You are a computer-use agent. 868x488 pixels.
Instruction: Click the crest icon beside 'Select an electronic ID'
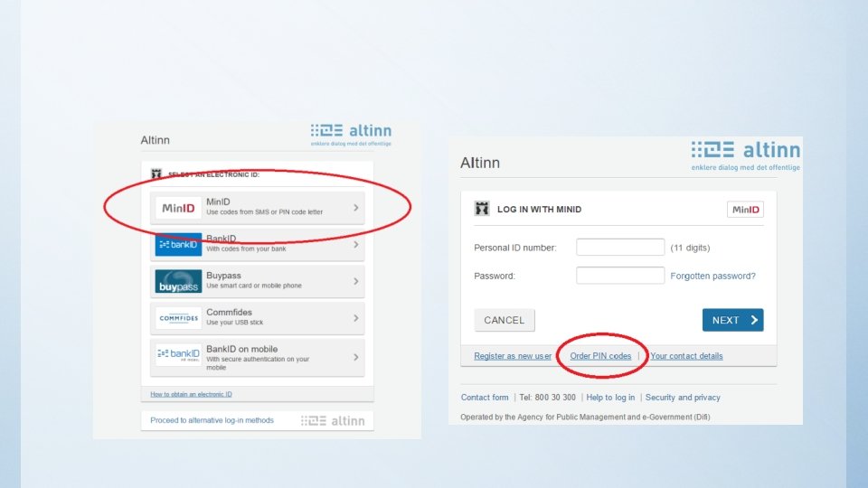(x=156, y=174)
